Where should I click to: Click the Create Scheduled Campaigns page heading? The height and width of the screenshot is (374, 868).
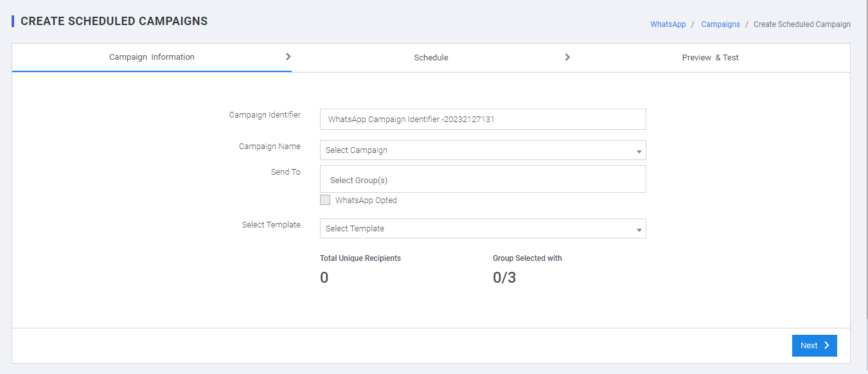click(x=114, y=21)
